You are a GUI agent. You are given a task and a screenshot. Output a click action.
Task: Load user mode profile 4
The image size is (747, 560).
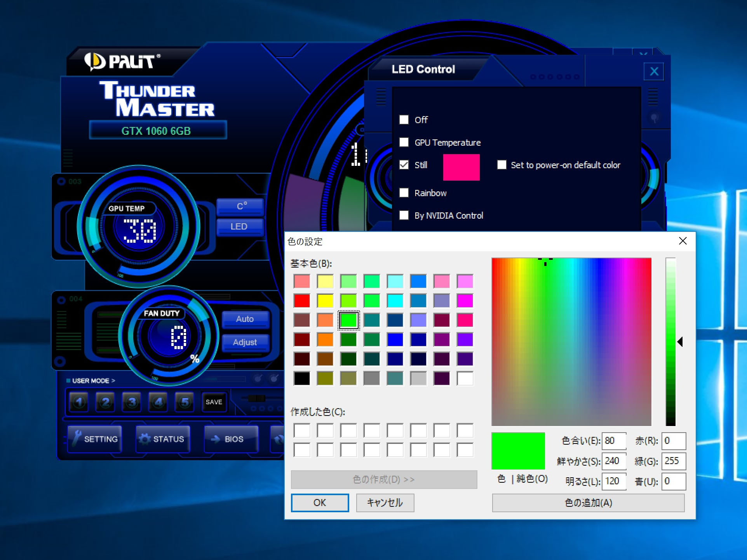coord(158,402)
